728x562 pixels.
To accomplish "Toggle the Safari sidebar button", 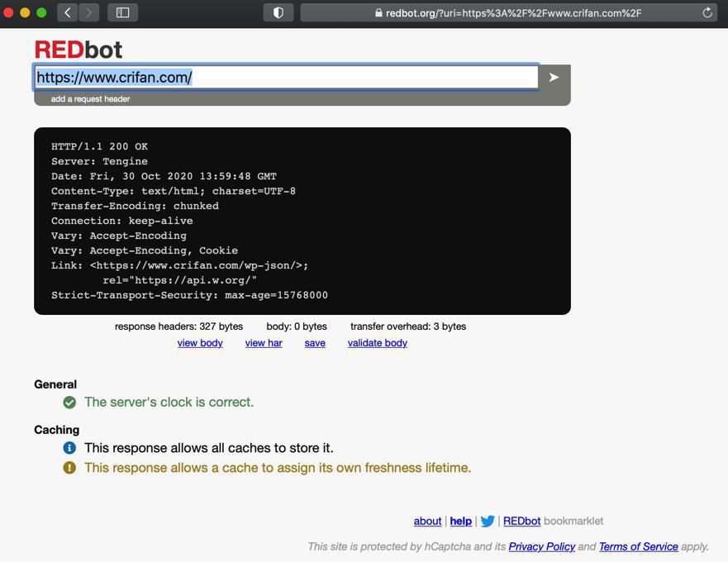I will pyautogui.click(x=122, y=12).
